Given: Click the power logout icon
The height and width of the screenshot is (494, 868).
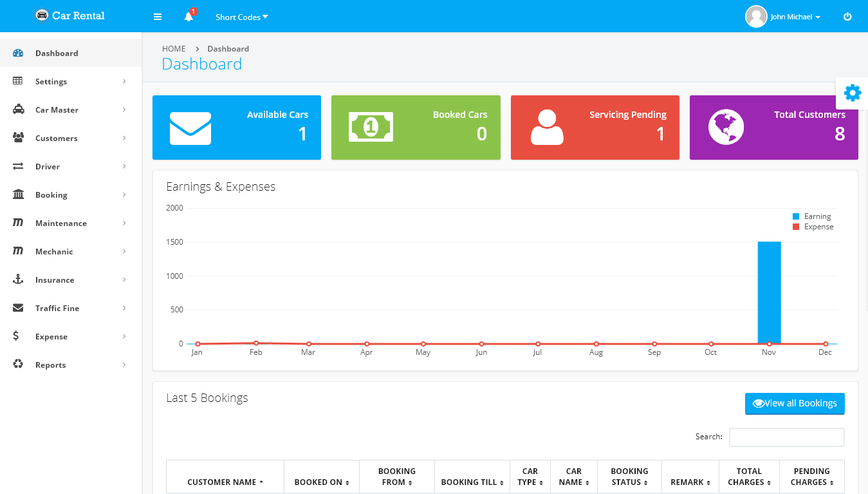Looking at the screenshot, I should point(847,17).
